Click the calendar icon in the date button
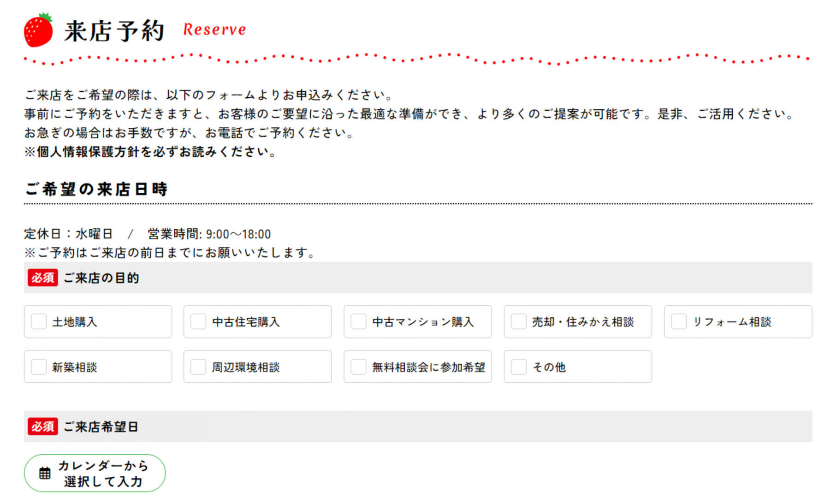This screenshot has height=504, width=830. 45,473
